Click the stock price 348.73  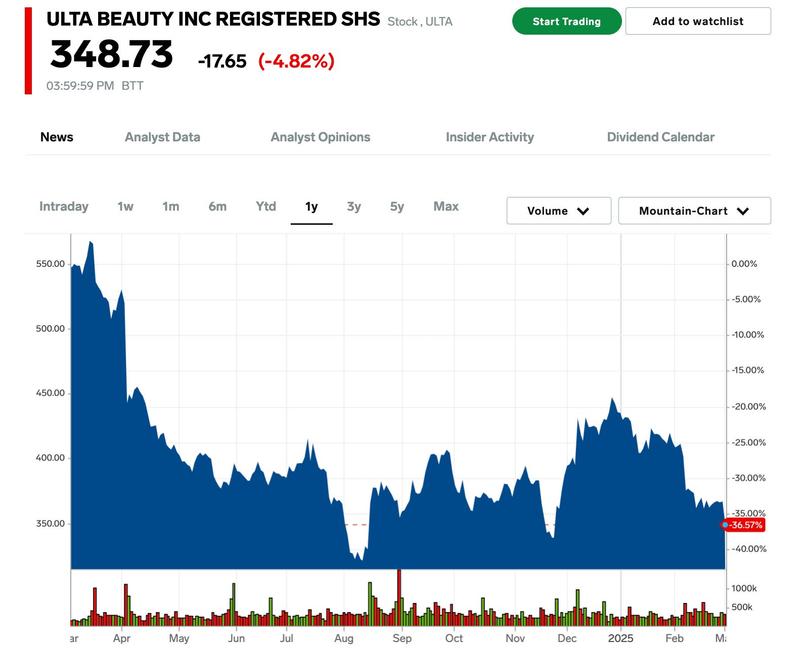[x=111, y=54]
